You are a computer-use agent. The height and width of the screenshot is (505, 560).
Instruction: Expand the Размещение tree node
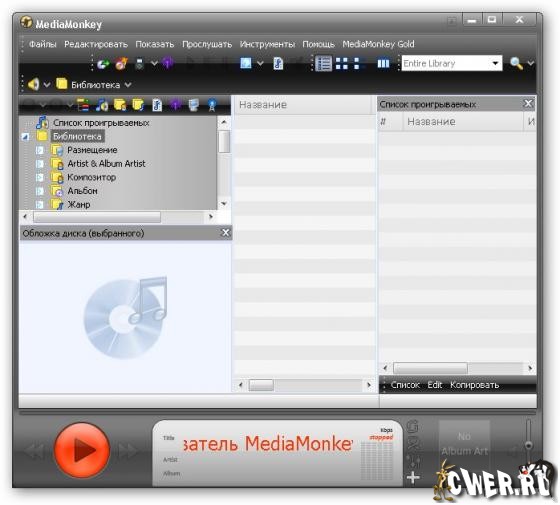click(x=40, y=150)
